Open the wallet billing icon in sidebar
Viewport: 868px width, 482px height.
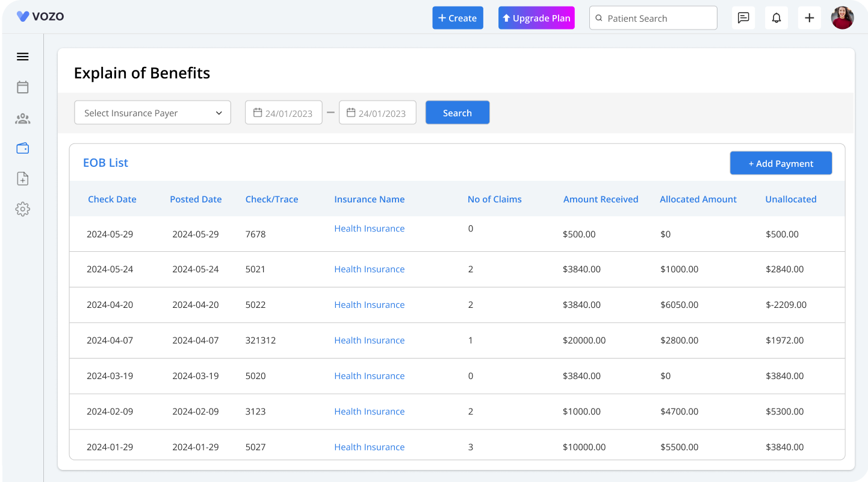pyautogui.click(x=22, y=148)
